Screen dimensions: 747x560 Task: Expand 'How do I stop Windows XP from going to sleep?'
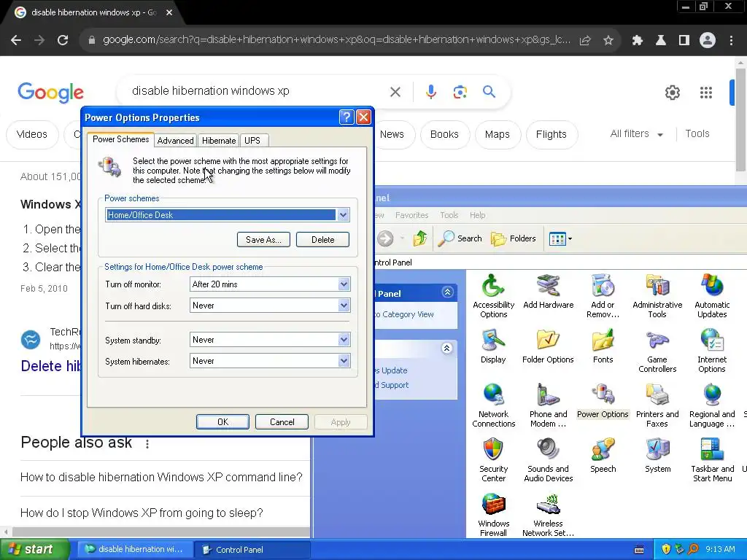(x=165, y=513)
